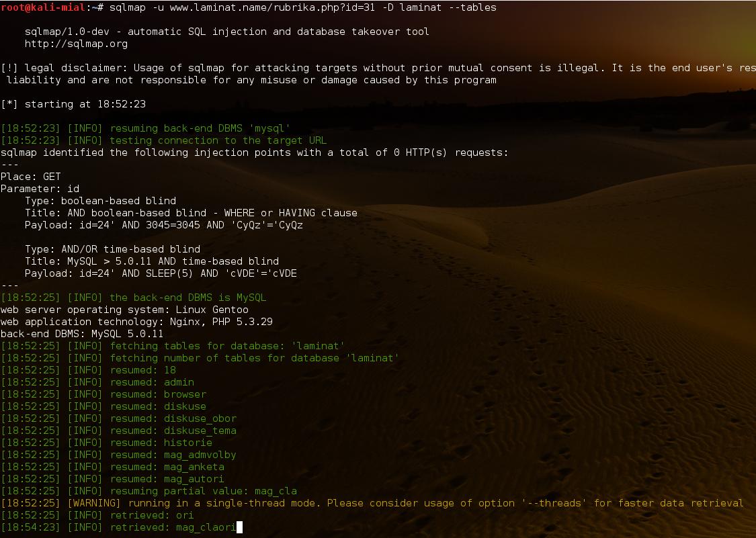
Task: Click the 'historie' table name
Action: click(188, 442)
